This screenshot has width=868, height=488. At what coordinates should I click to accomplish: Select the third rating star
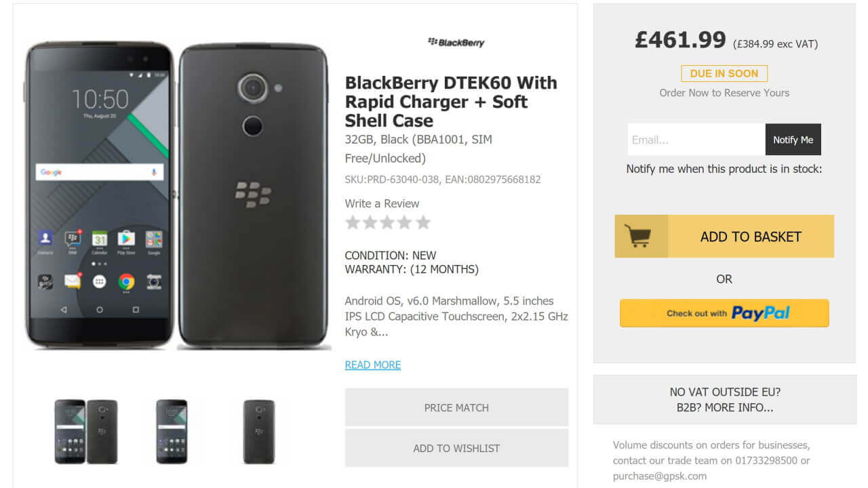[388, 222]
